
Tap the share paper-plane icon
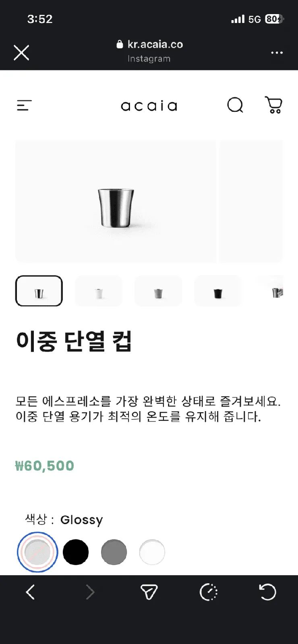(149, 592)
